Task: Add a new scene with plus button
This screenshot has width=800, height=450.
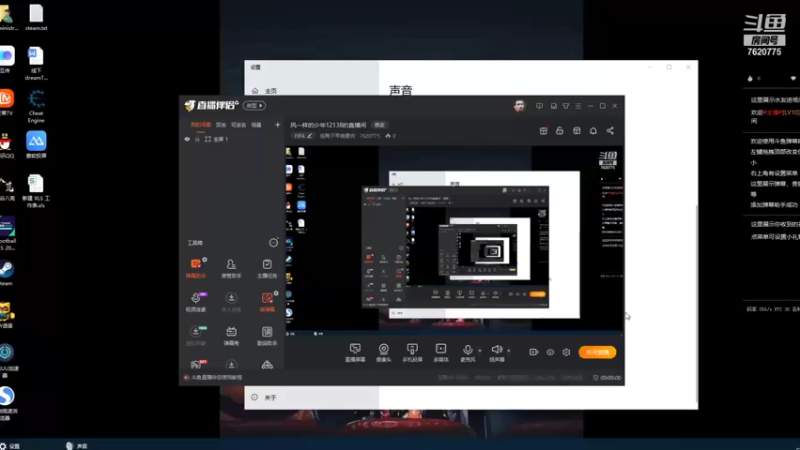Action: (278, 124)
